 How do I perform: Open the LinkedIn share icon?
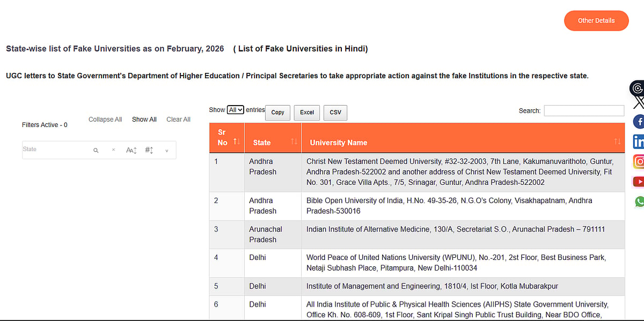(638, 141)
